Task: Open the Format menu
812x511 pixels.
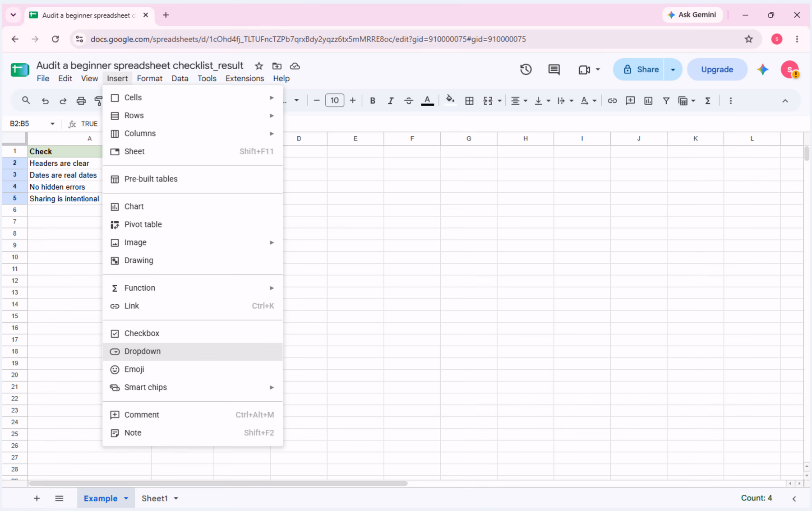Action: click(x=149, y=79)
